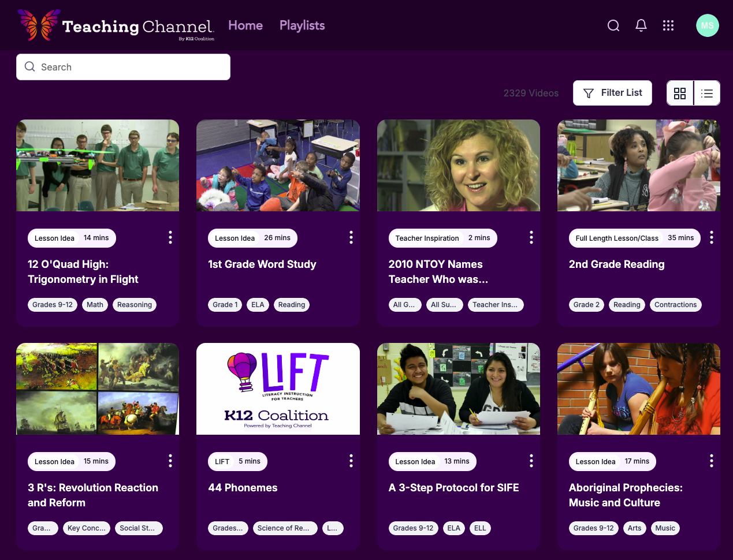Open the MS user profile avatar
The image size is (733, 560).
tap(707, 25)
